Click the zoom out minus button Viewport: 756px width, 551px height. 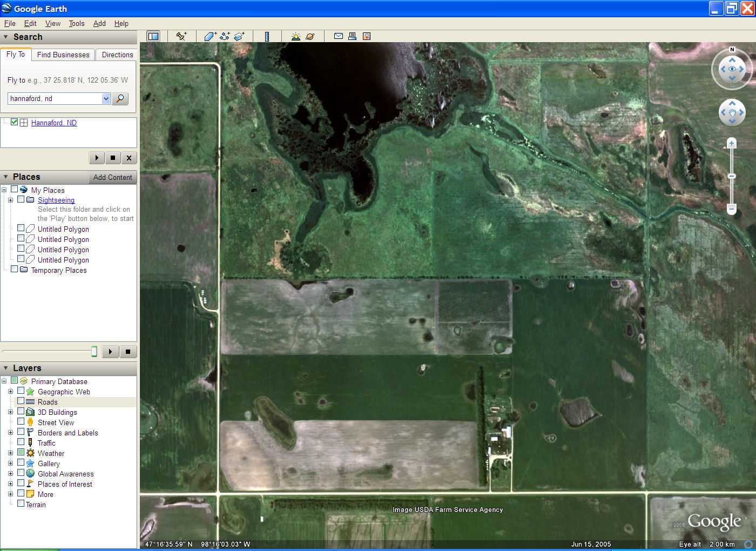click(x=732, y=209)
